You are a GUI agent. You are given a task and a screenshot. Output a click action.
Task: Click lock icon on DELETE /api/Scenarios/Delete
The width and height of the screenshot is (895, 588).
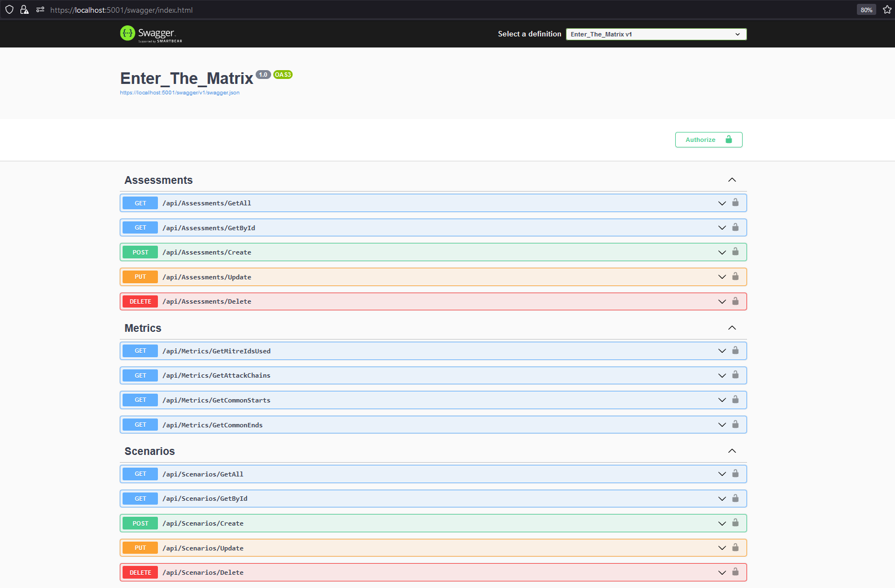pos(735,572)
